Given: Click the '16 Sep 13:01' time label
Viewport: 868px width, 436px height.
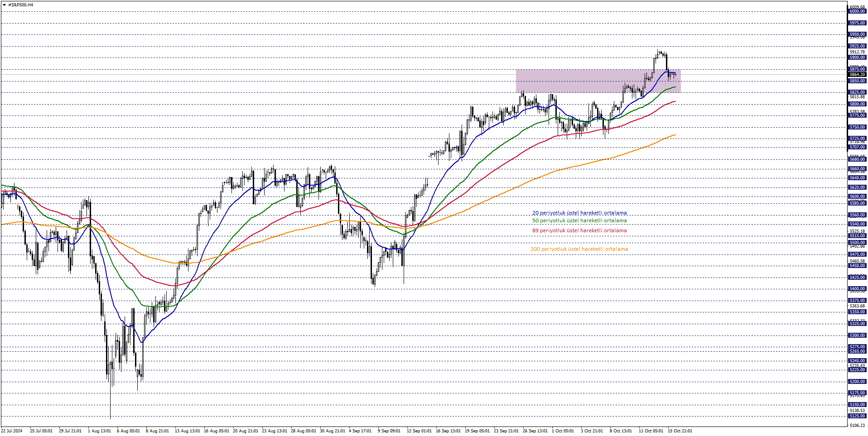Looking at the screenshot, I should 448,431.
